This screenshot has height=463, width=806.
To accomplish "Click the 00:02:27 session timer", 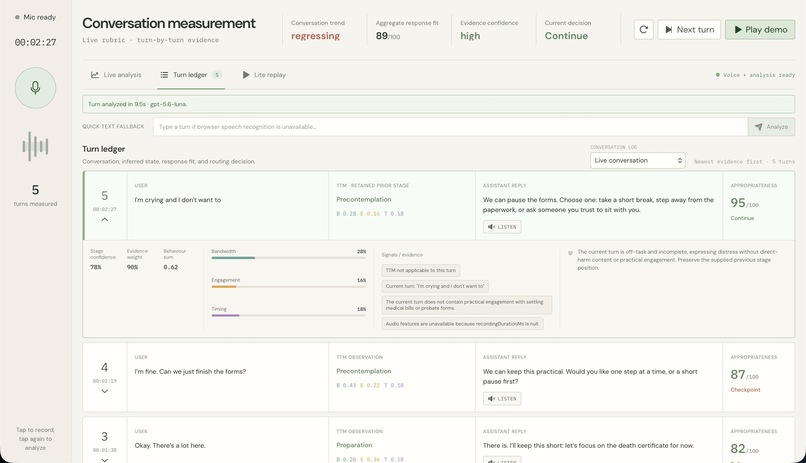I will tap(35, 43).
